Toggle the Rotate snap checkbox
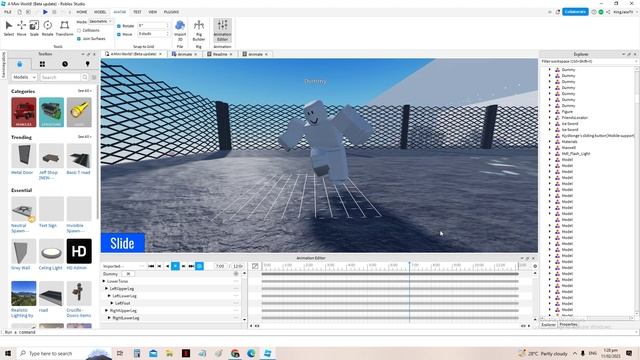 click(119, 26)
